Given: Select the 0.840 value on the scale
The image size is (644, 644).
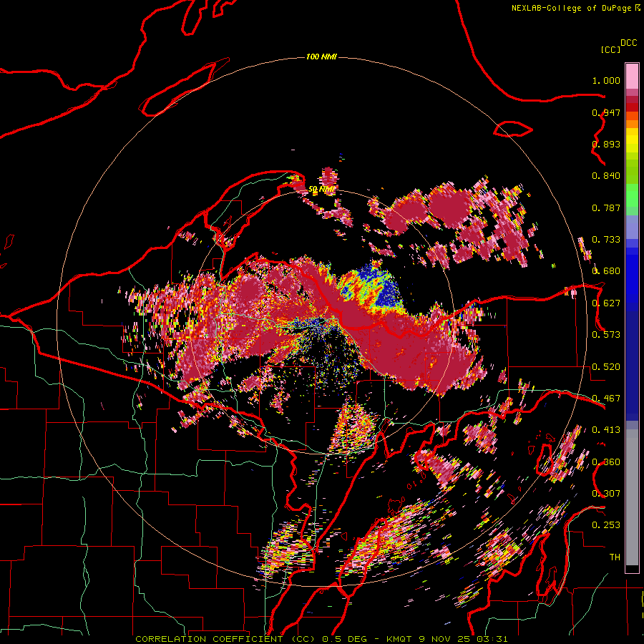Looking at the screenshot, I should pos(606,176).
